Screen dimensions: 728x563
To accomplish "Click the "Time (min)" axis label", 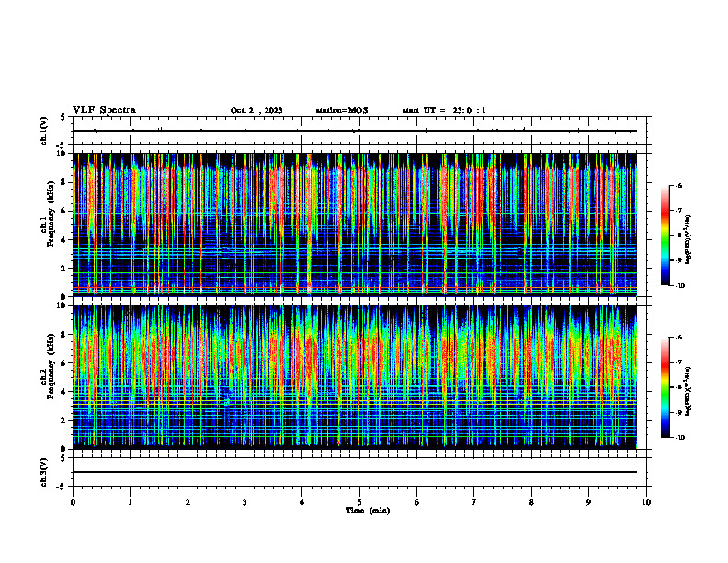I will (368, 511).
